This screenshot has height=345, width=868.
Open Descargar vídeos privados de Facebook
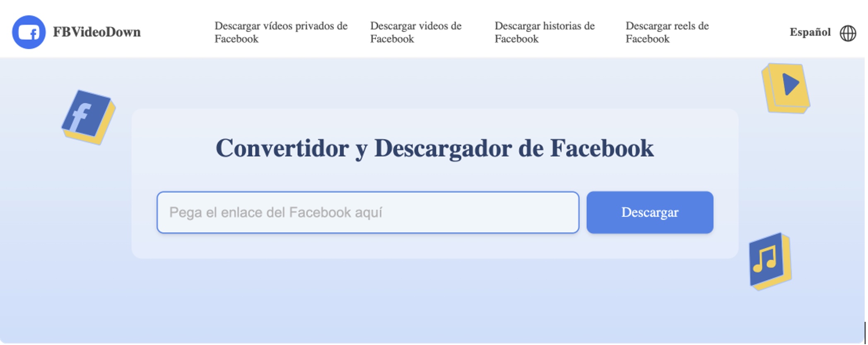(281, 32)
